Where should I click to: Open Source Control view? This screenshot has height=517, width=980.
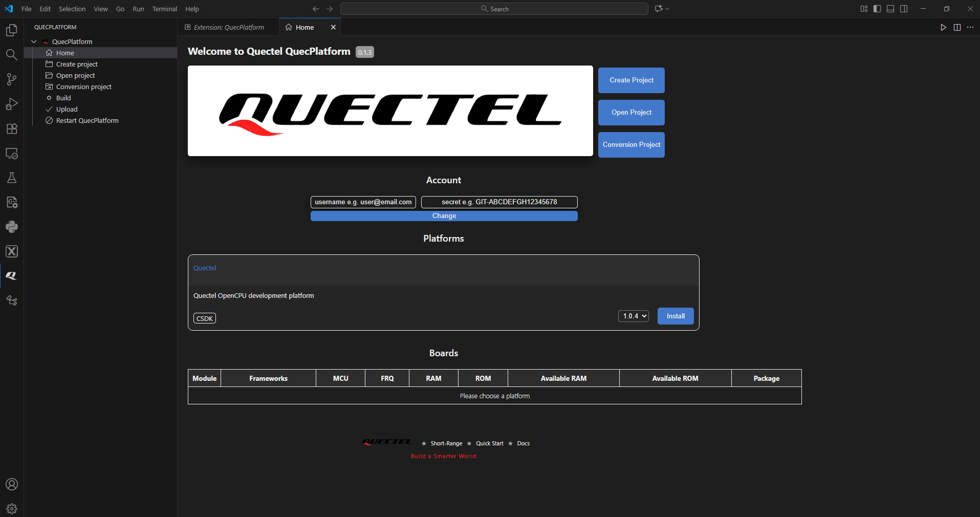[12, 79]
